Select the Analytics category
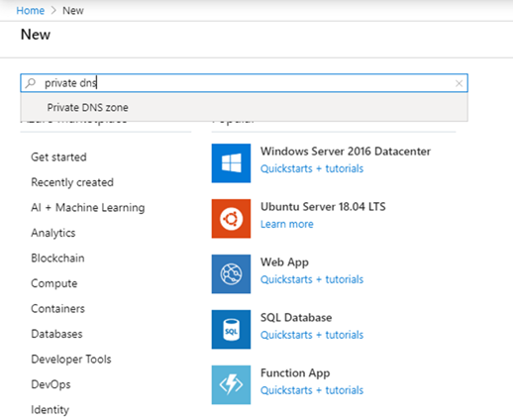 53,233
